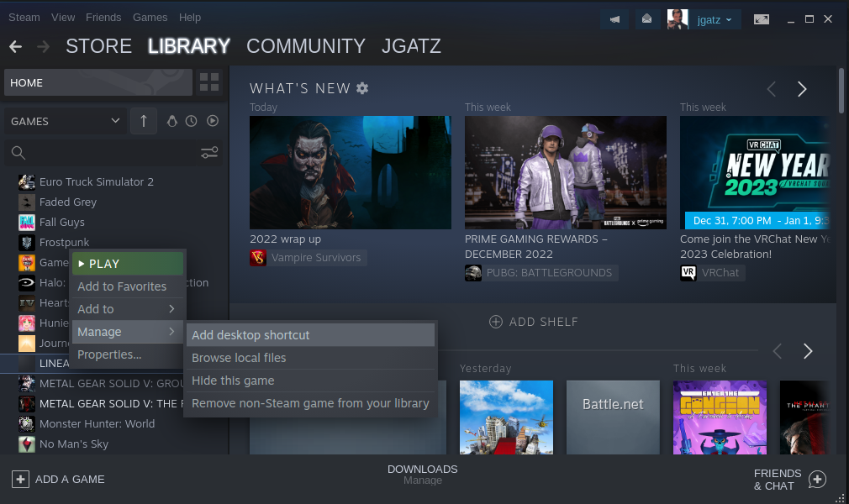Open the Steam menu

pos(24,18)
